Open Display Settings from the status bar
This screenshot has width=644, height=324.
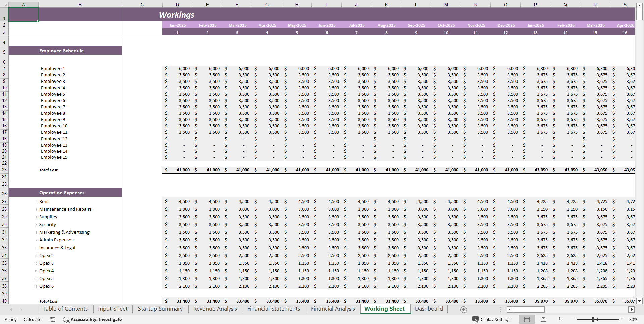click(491, 319)
